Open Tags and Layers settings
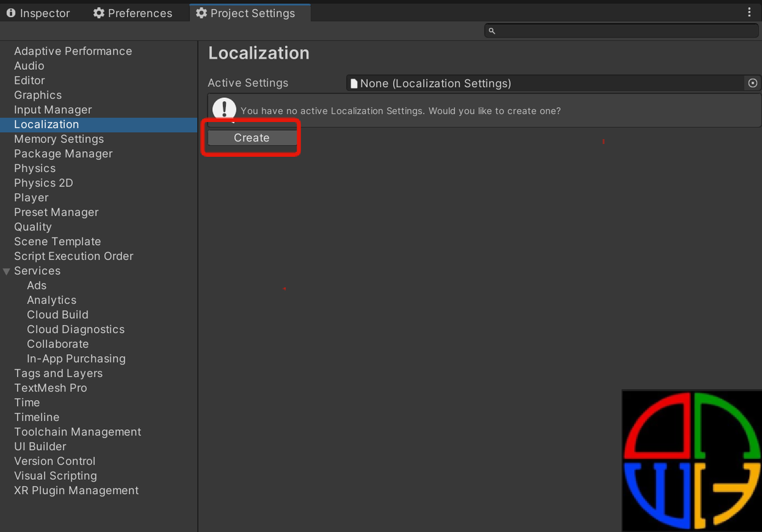 pos(58,373)
